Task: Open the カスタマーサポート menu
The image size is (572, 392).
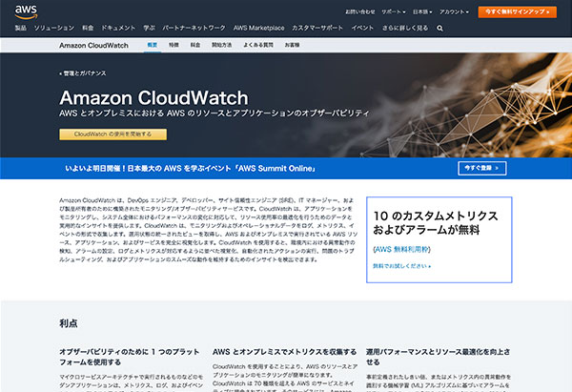Action: coord(317,28)
